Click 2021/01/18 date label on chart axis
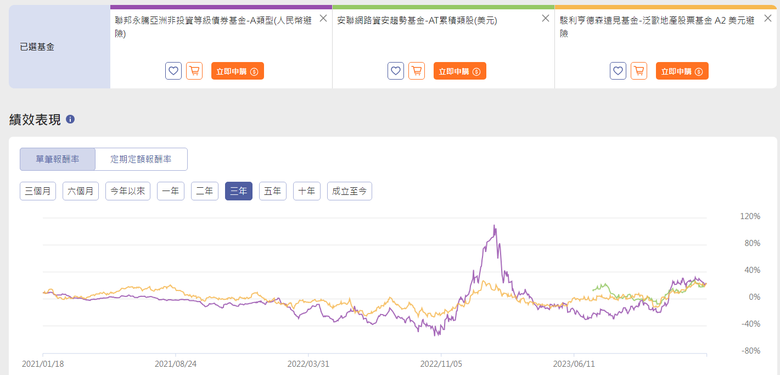The image size is (780, 375). pyautogui.click(x=43, y=364)
